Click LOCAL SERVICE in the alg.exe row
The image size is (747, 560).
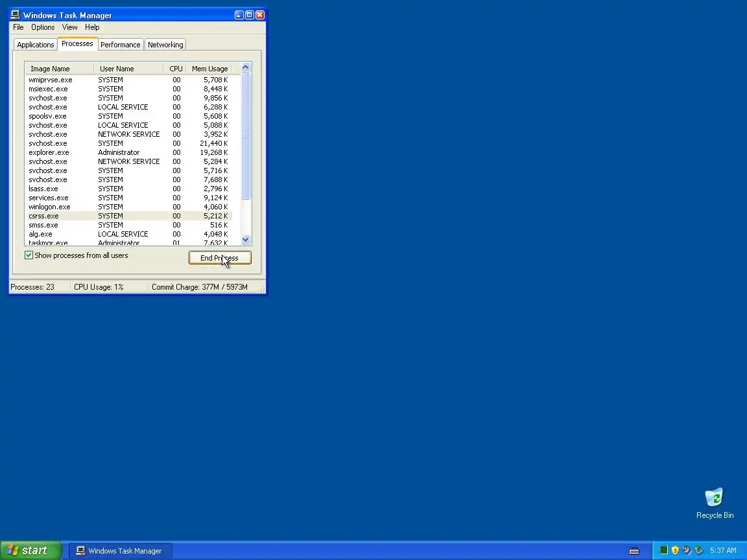(x=123, y=234)
